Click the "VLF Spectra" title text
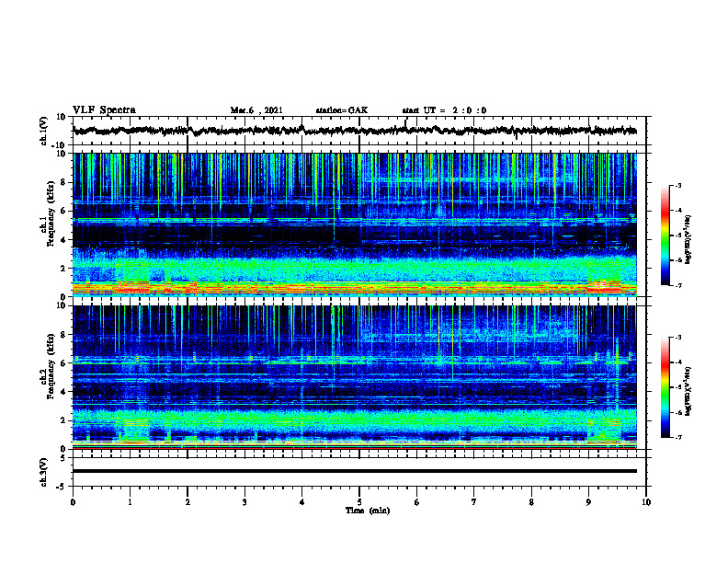The image size is (728, 563). (x=104, y=110)
